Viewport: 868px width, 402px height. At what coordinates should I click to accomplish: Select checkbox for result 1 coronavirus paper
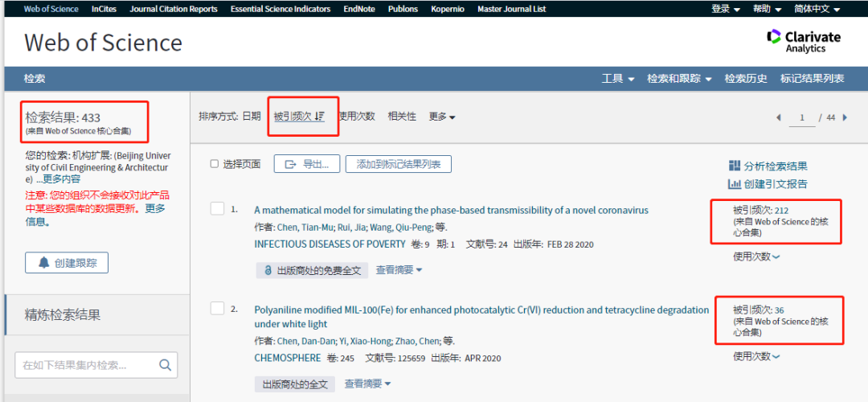pos(217,208)
